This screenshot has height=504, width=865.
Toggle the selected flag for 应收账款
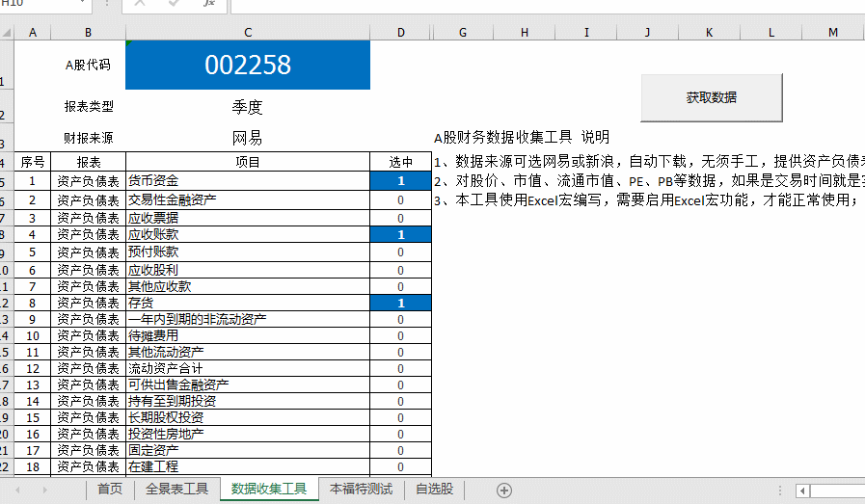pos(400,234)
